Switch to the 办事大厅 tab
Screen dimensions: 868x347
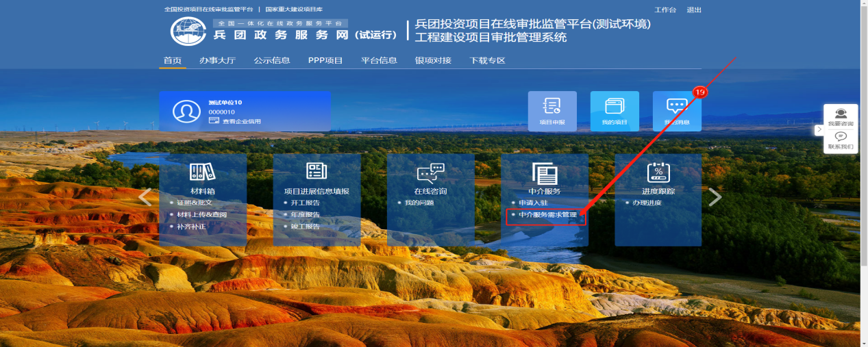217,60
